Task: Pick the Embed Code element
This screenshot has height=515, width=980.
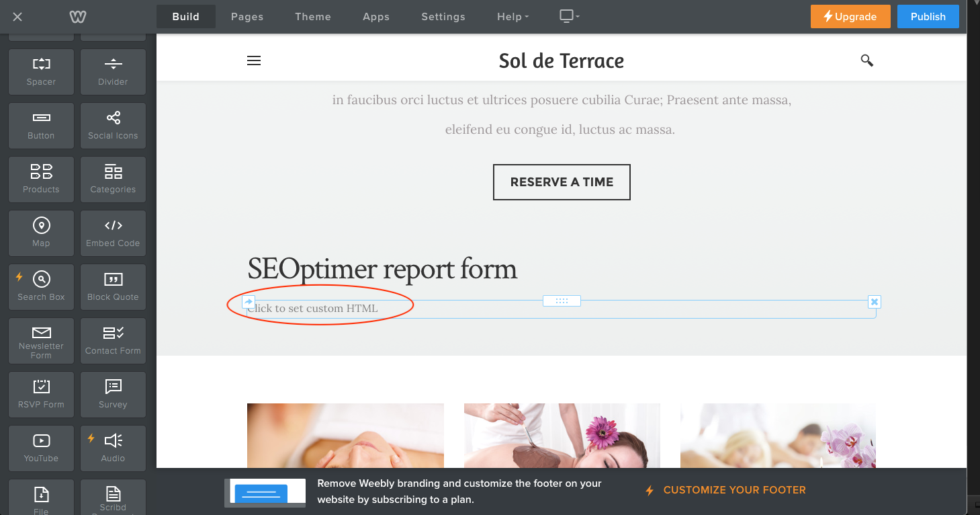Action: pyautogui.click(x=113, y=233)
